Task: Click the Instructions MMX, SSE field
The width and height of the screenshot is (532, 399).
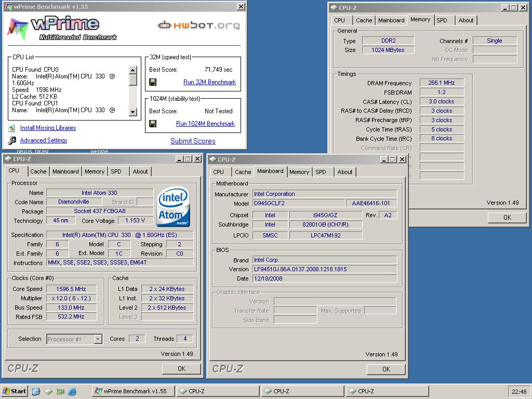Action: (x=120, y=262)
